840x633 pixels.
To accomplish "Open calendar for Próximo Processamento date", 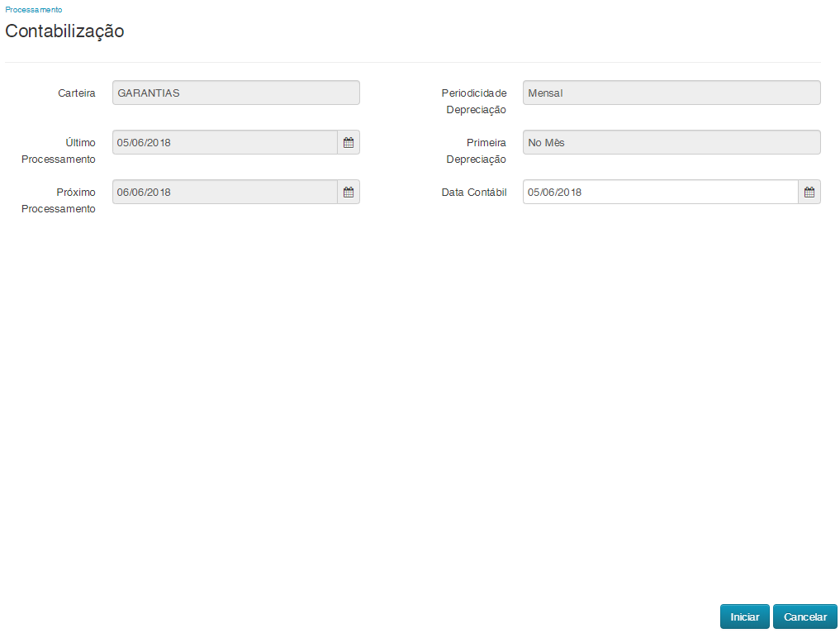I will (x=349, y=192).
